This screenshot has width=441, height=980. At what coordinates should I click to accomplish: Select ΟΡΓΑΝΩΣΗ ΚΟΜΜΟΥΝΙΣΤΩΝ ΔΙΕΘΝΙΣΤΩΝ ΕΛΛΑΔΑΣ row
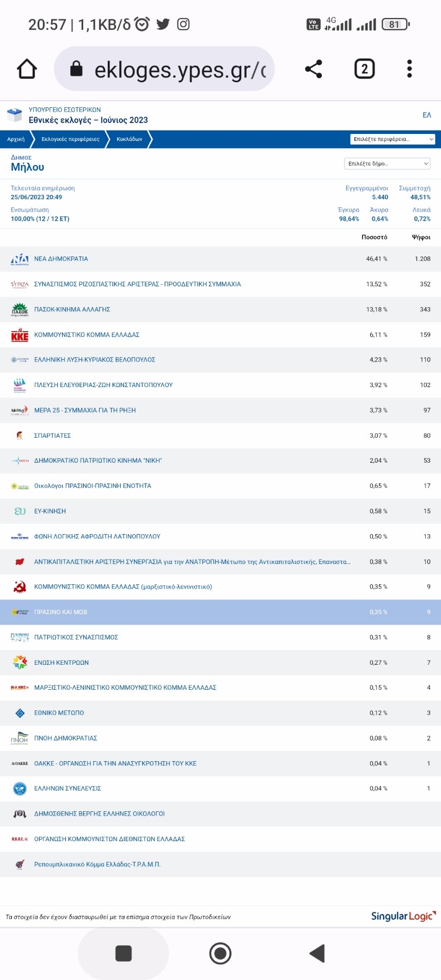[x=220, y=839]
